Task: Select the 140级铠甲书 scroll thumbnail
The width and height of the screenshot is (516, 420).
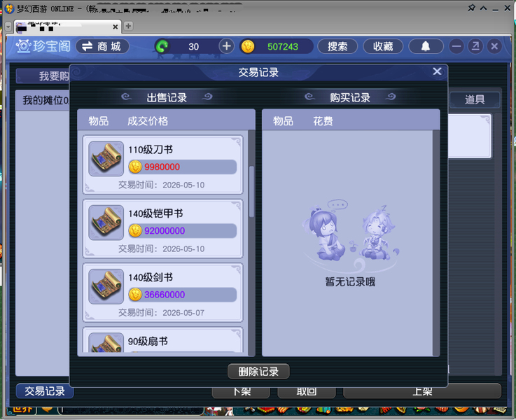Action: coord(106,223)
